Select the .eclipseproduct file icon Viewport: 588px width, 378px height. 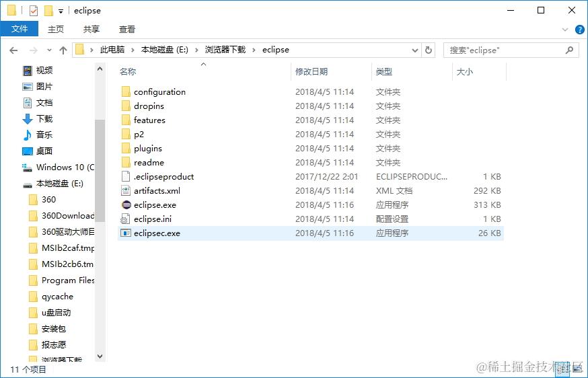click(x=126, y=177)
